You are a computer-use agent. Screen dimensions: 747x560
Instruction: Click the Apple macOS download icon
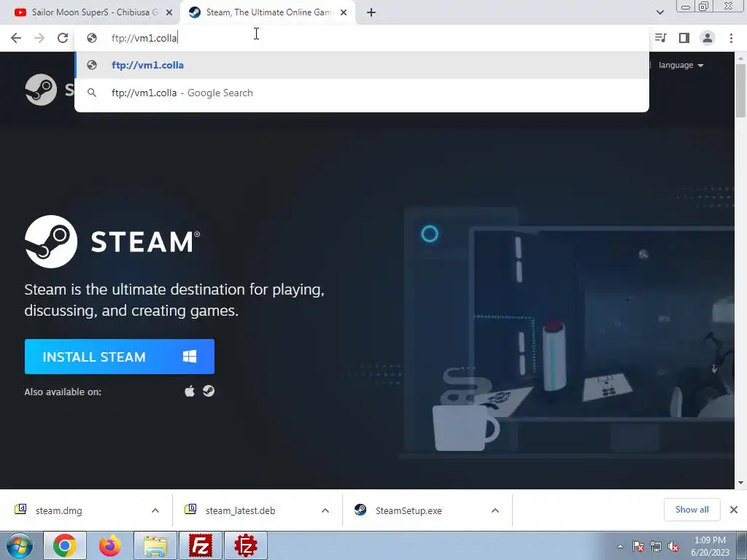point(190,392)
